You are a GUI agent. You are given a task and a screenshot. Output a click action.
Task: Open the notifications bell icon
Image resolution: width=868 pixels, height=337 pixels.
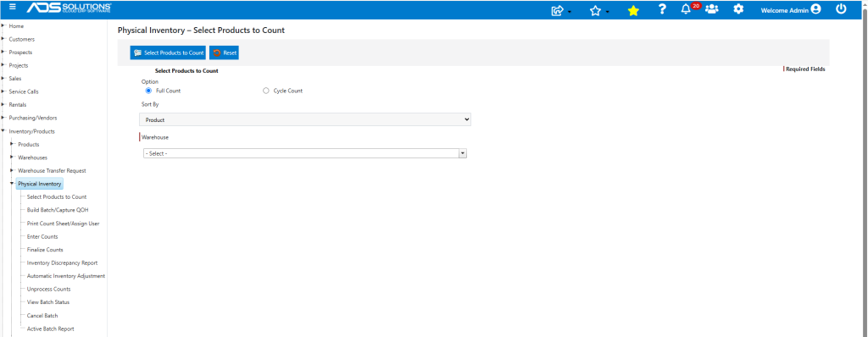687,9
